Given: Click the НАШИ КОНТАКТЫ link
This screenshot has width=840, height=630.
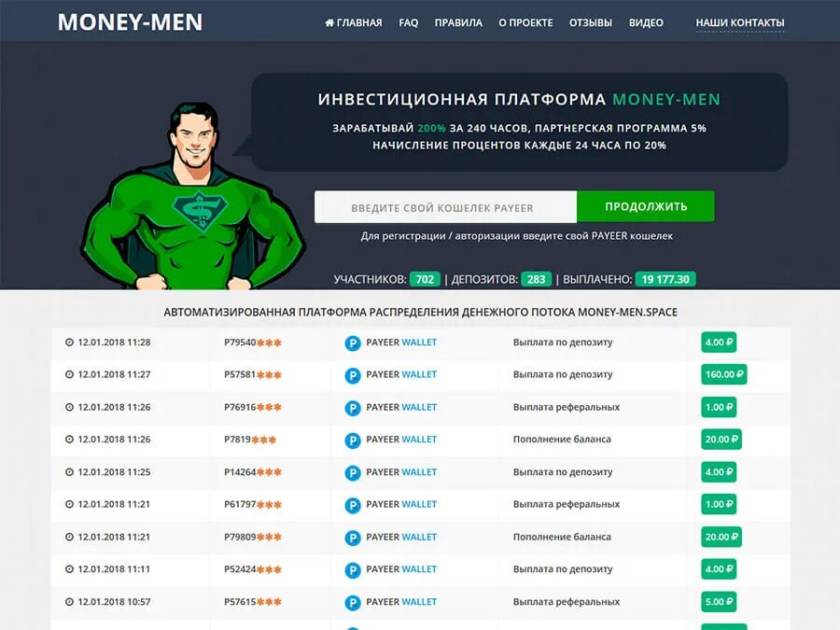Looking at the screenshot, I should point(740,22).
